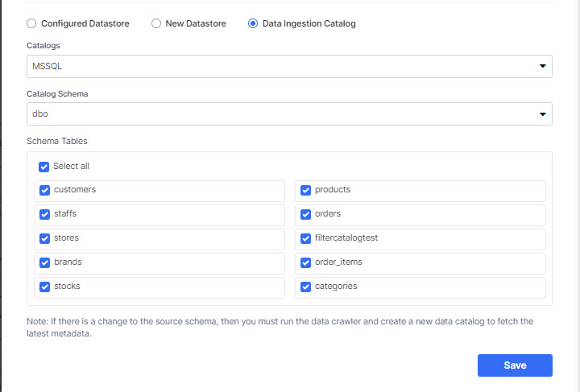The width and height of the screenshot is (580, 392).
Task: Uncheck the filtercatalogtest table checkbox
Action: point(305,238)
